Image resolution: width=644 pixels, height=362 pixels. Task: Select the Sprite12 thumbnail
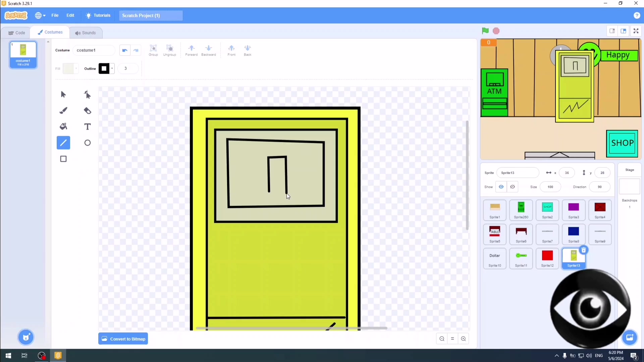pos(547,258)
